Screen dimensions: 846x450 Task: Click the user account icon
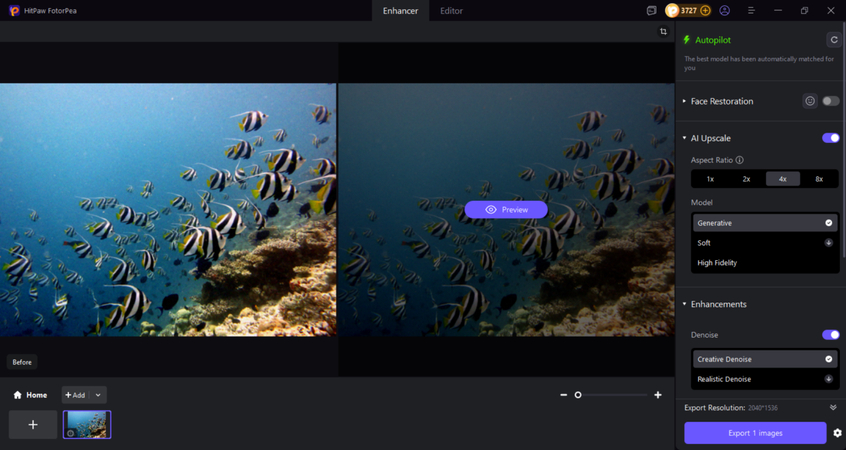click(724, 11)
